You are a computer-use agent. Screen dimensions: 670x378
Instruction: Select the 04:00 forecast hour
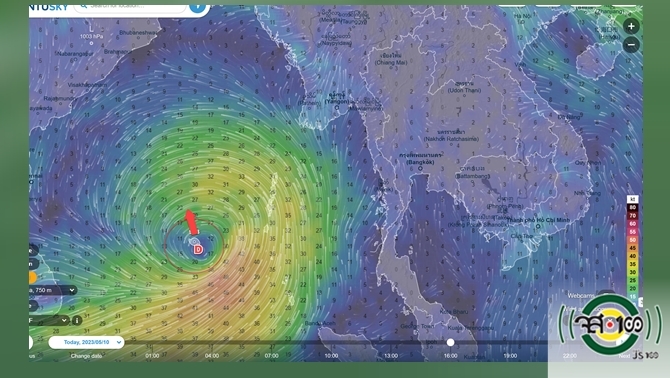pyautogui.click(x=212, y=355)
